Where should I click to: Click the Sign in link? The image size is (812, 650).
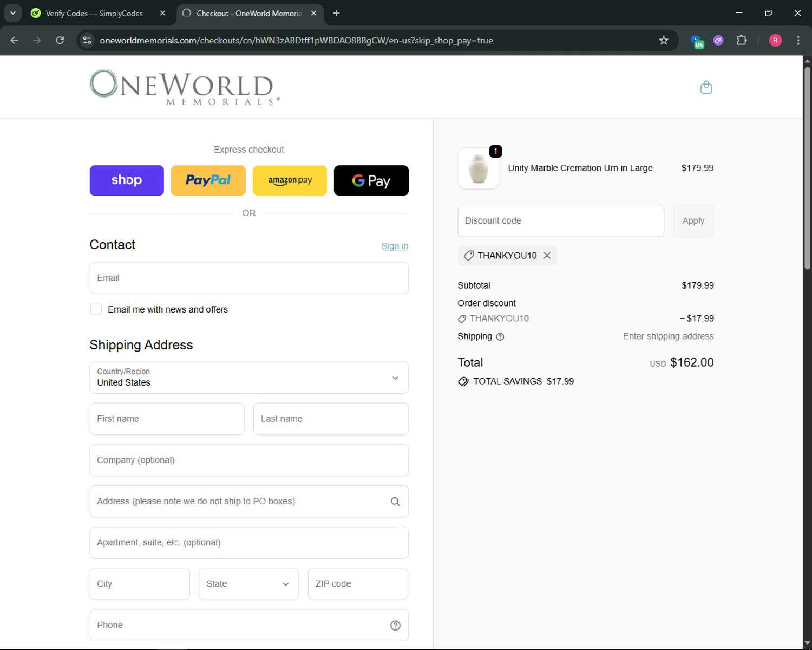[395, 246]
